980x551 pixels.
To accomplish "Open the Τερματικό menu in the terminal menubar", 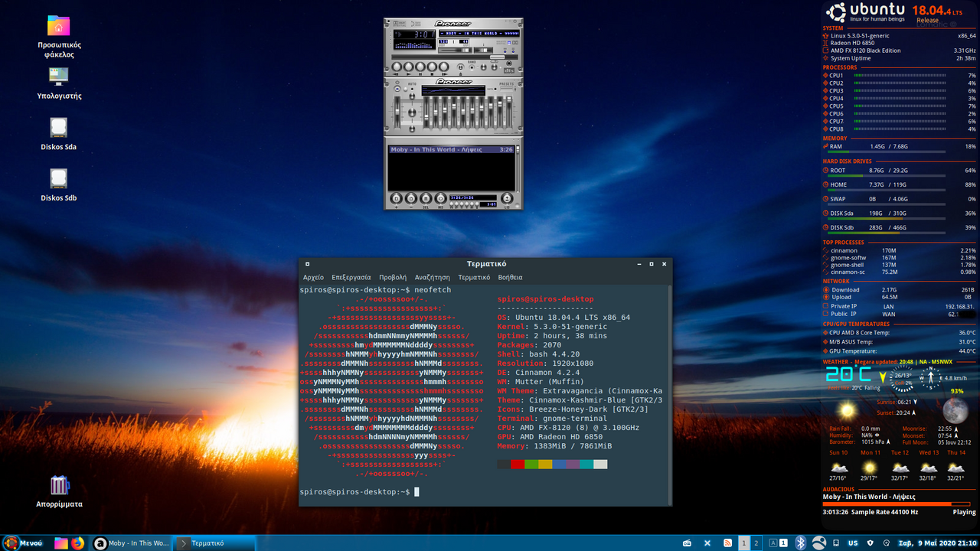I will tap(474, 277).
